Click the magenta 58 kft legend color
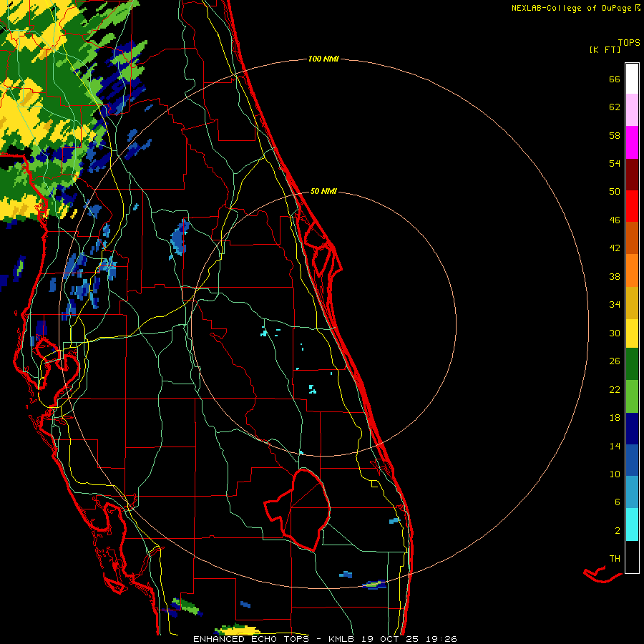This screenshot has width=644, height=644. [x=632, y=142]
